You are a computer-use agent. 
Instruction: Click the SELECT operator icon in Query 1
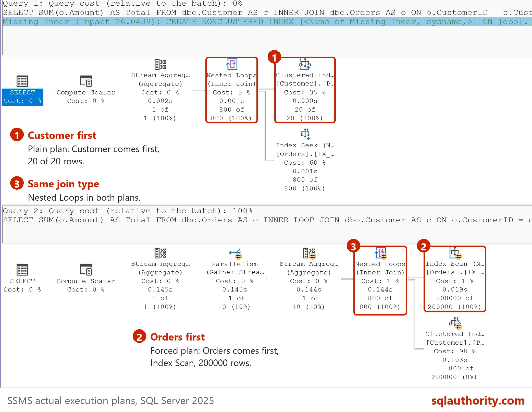[22, 81]
